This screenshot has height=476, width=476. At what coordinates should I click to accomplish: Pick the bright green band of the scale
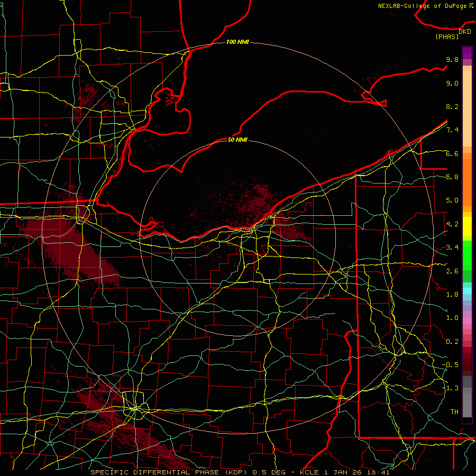pos(467,255)
